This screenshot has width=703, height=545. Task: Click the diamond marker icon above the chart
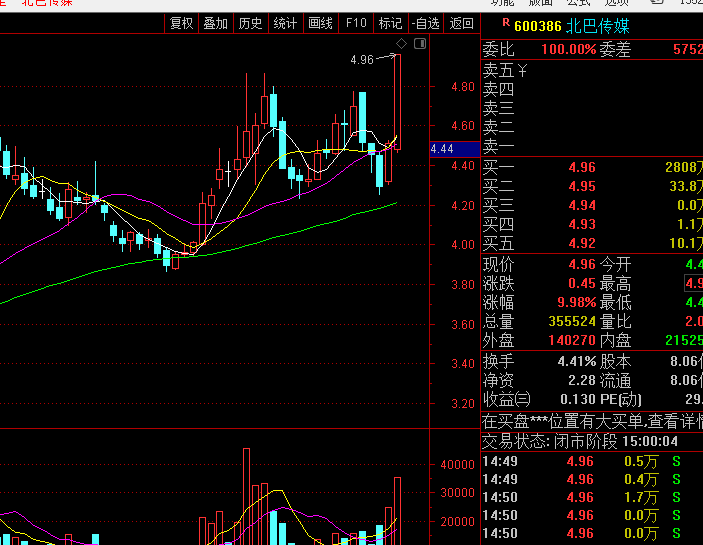pyautogui.click(x=401, y=44)
